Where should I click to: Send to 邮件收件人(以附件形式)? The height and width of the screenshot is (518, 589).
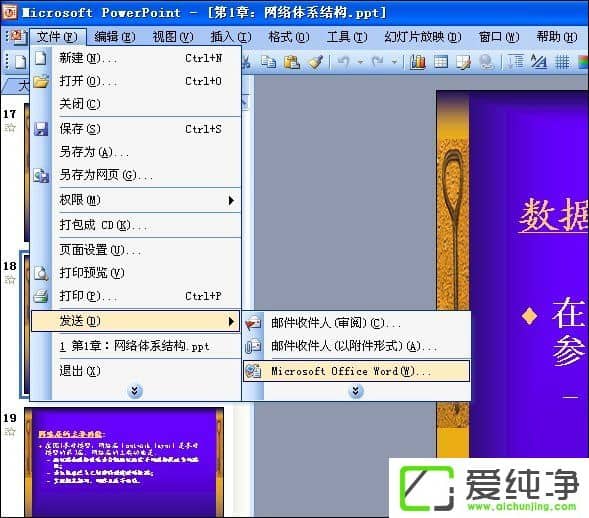coord(357,346)
